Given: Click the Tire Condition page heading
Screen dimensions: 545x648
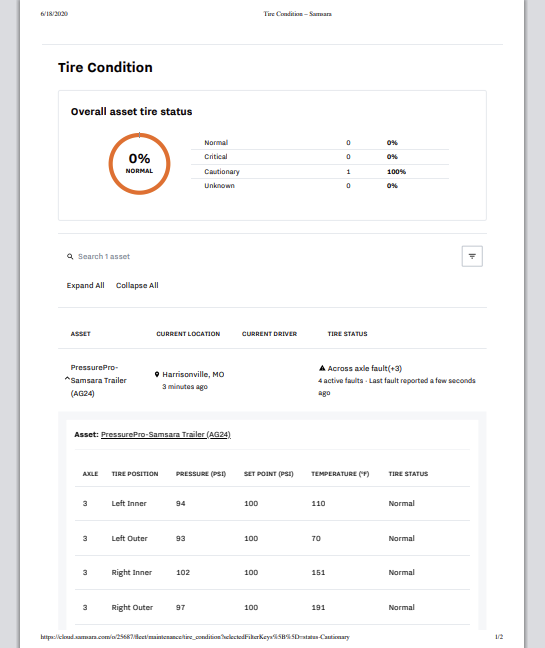Looking at the screenshot, I should (105, 67).
